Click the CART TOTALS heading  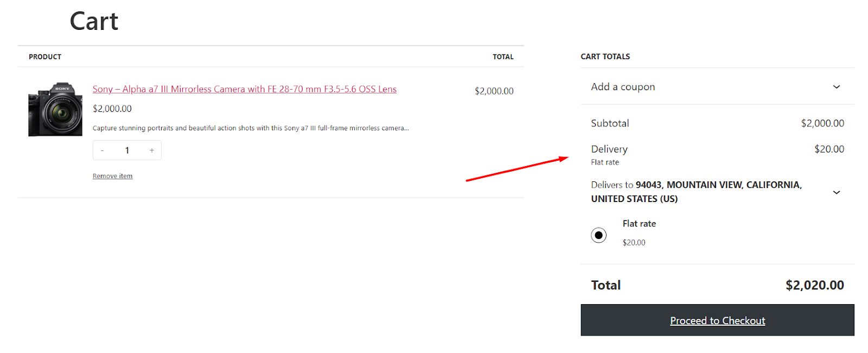pos(605,56)
